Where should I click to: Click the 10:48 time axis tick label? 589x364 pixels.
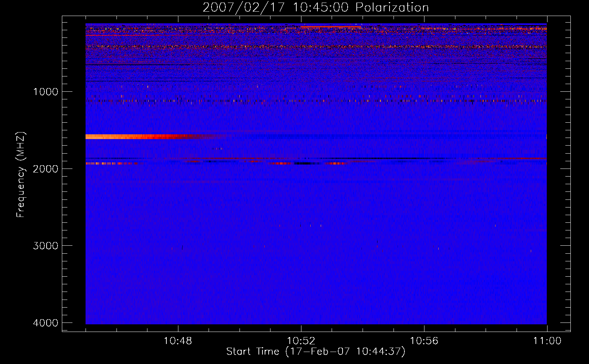click(x=178, y=341)
